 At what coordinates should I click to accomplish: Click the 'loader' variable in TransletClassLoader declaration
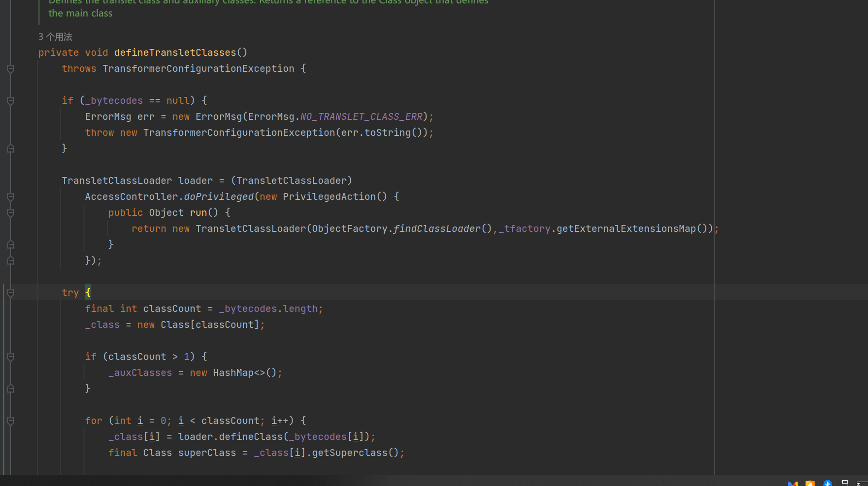coord(196,180)
